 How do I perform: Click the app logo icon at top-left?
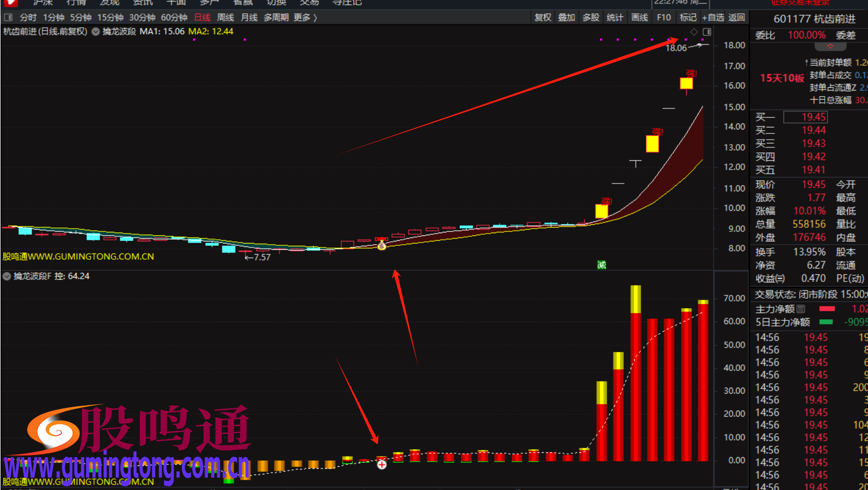10,3
